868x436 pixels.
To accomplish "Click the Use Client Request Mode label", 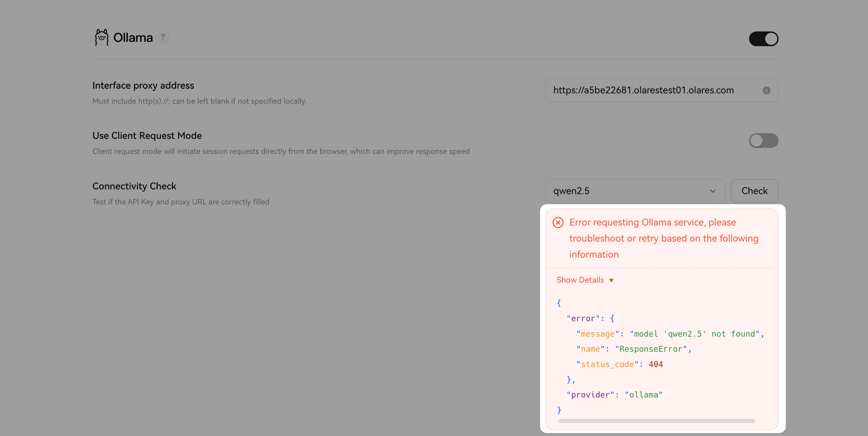I will click(x=147, y=136).
